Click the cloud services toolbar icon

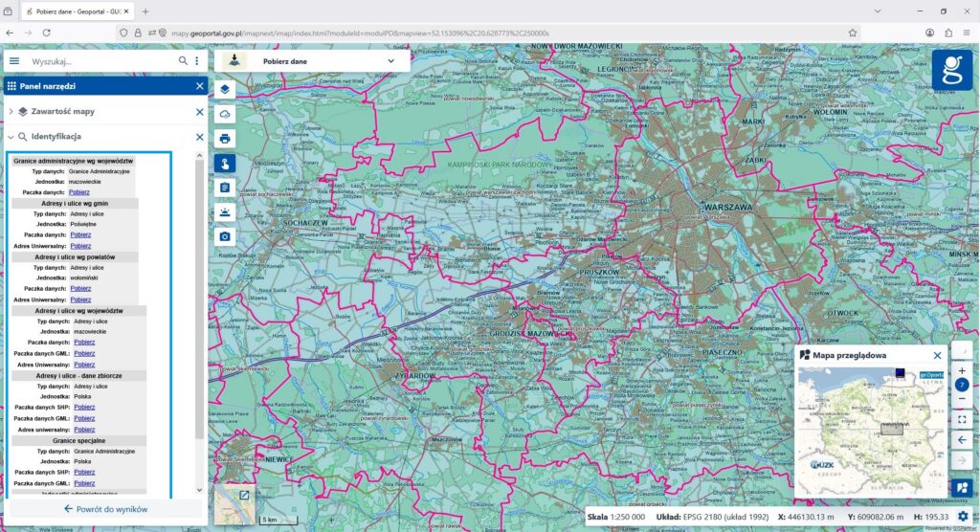pos(225,114)
